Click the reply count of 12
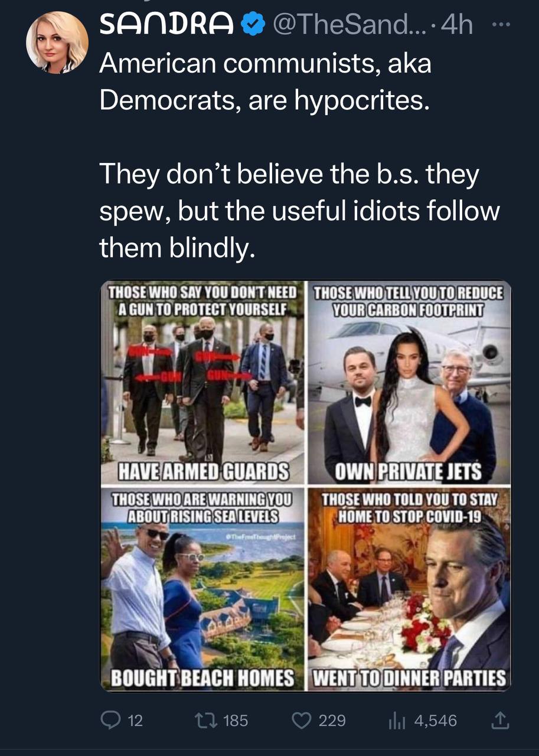This screenshot has width=539, height=756. click(x=135, y=721)
